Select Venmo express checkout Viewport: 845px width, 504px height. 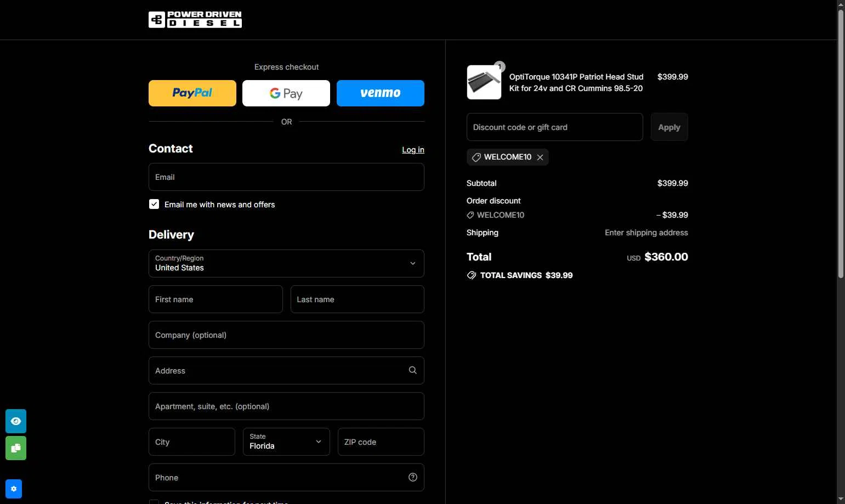click(x=381, y=93)
